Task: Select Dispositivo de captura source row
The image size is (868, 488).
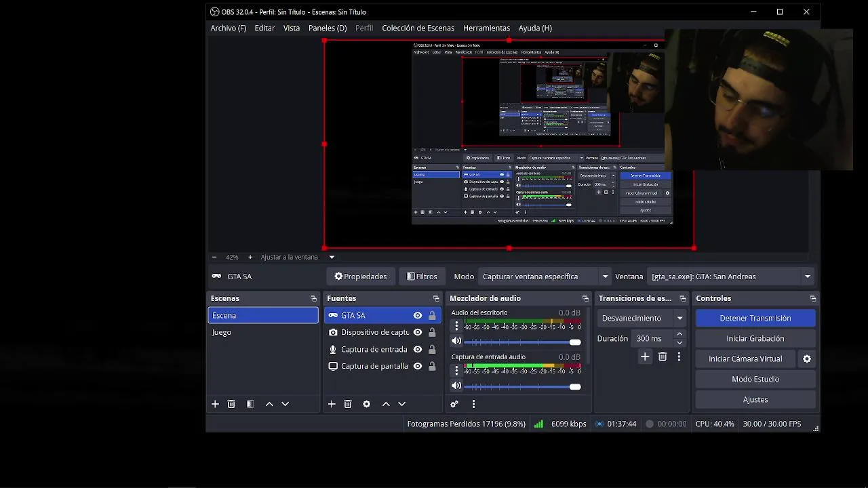Action: 382,333
